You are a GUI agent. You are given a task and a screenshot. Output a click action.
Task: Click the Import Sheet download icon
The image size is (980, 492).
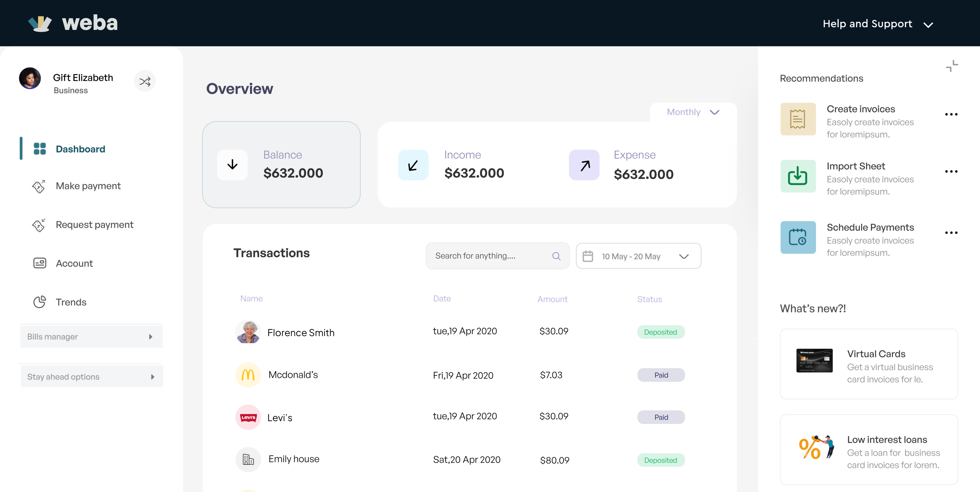coord(798,176)
